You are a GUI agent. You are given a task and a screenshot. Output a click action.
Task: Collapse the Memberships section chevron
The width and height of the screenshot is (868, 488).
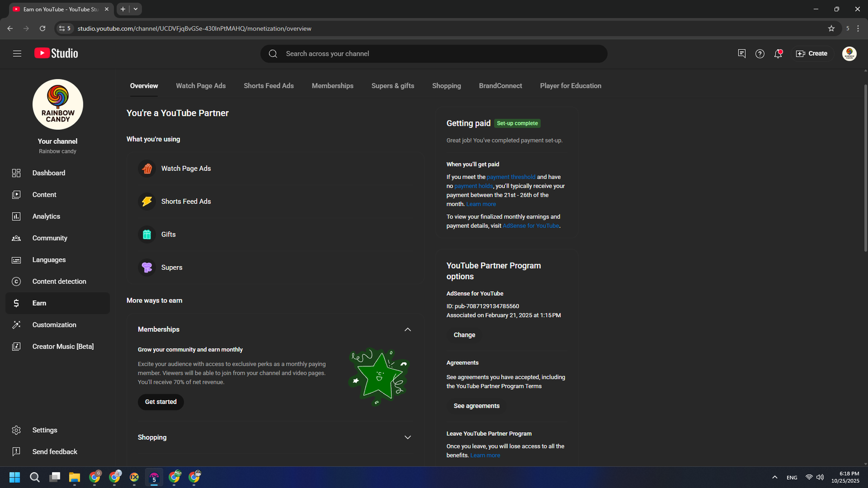point(407,330)
